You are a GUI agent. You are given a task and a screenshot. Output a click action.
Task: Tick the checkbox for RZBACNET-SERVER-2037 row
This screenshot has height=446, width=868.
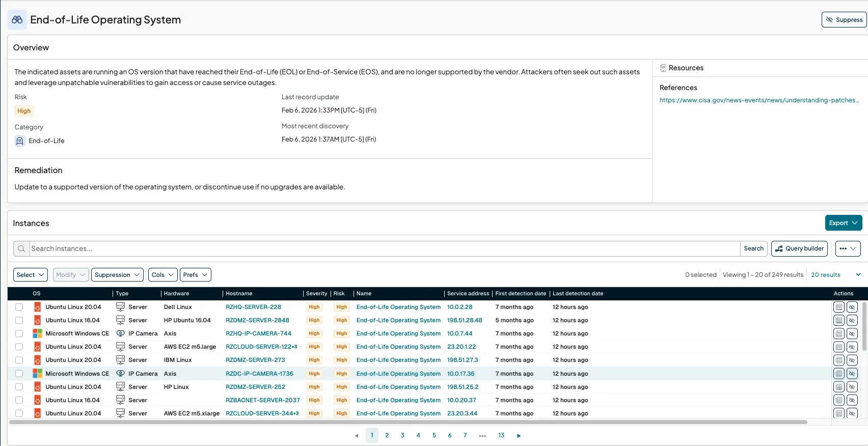[x=19, y=400]
